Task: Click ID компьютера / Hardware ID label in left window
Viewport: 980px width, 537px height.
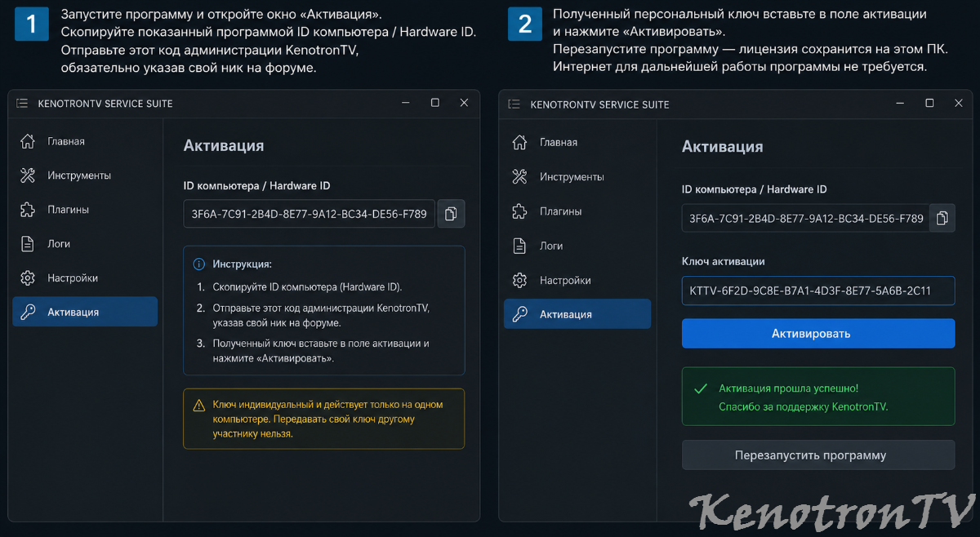Action: (x=256, y=186)
